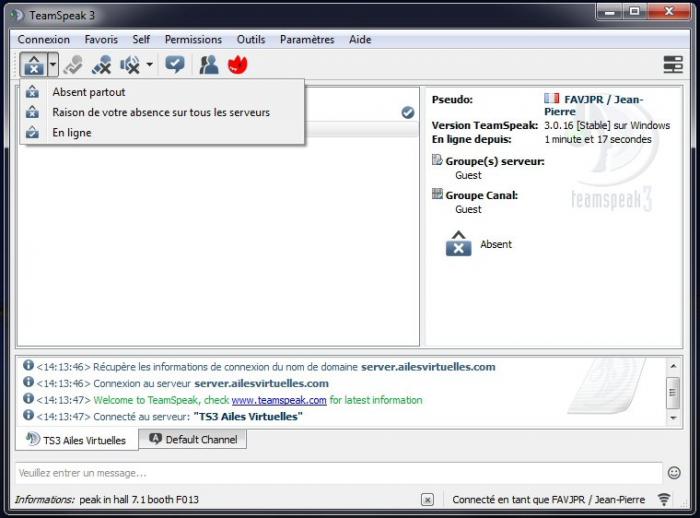Screen dimensions: 700x518
Task: Open the Self menu
Action: pyautogui.click(x=141, y=40)
